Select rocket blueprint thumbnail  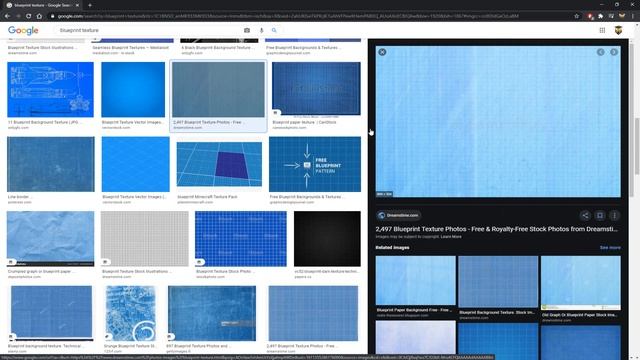pos(50,90)
